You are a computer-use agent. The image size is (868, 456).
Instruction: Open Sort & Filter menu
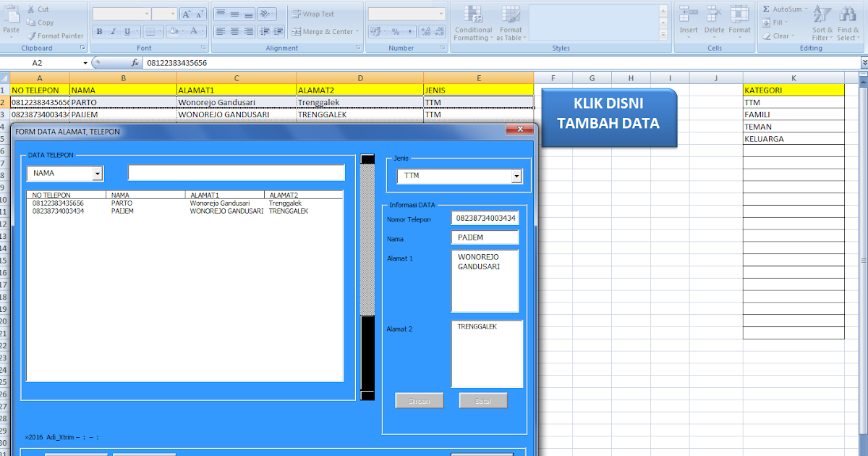click(x=822, y=23)
